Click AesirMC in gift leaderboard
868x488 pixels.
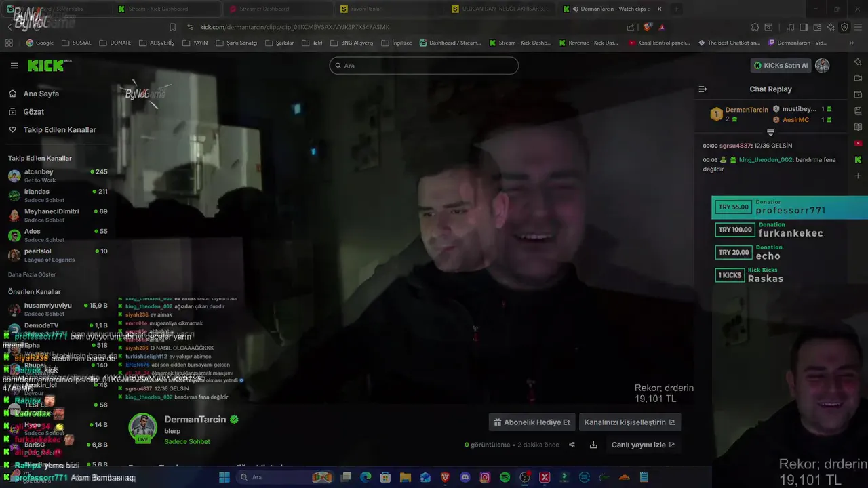click(x=795, y=120)
